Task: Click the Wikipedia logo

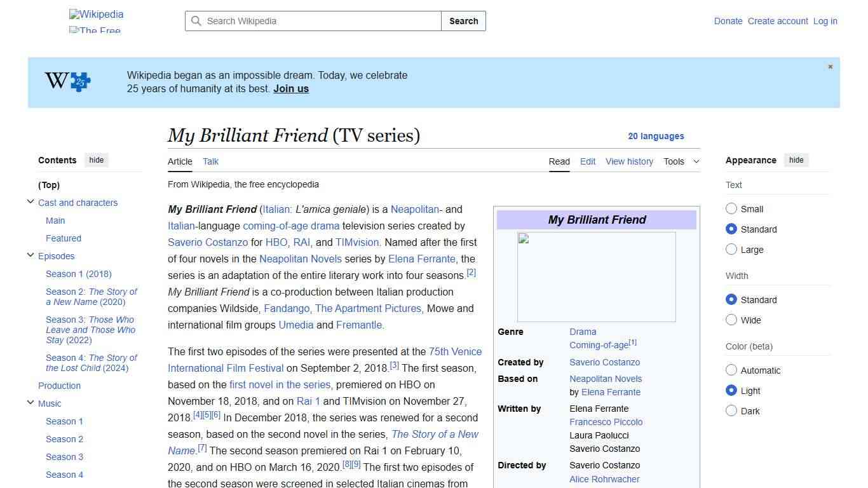Action: point(95,15)
